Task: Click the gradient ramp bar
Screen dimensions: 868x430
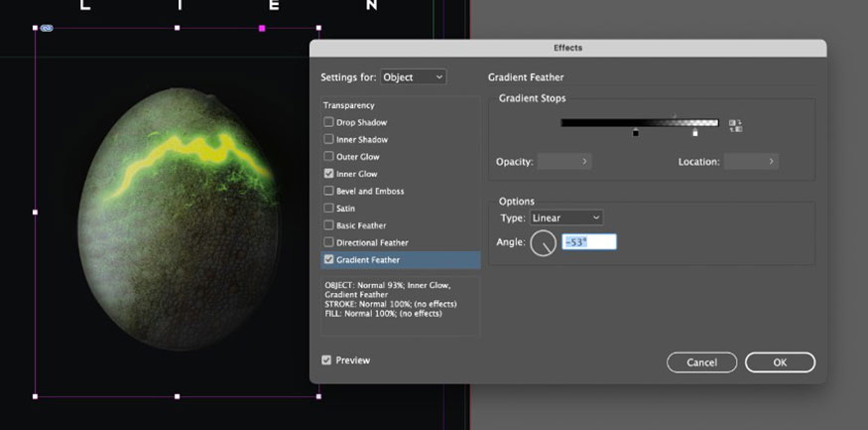Action: pos(640,123)
